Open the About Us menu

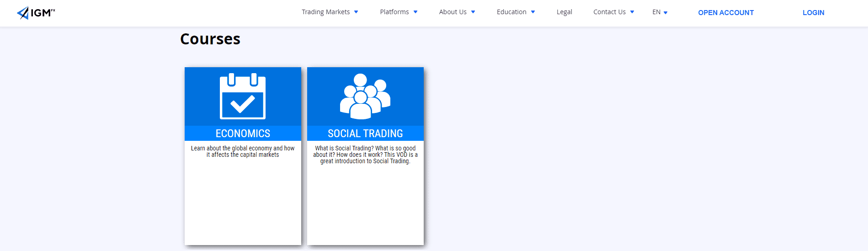pos(453,12)
